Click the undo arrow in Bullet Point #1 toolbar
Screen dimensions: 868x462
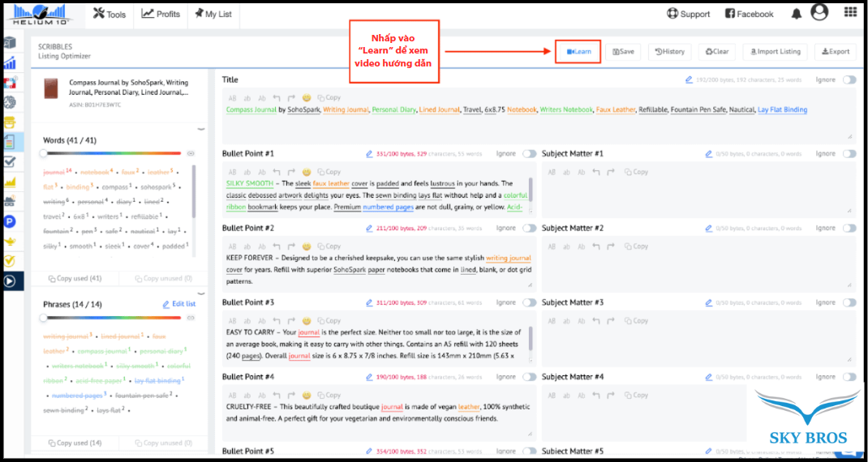277,172
